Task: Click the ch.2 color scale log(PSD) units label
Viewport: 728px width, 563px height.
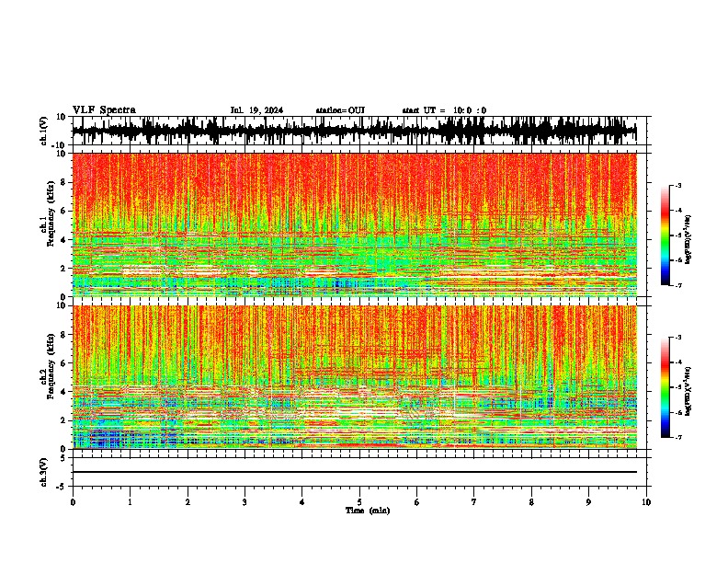Action: click(x=688, y=391)
